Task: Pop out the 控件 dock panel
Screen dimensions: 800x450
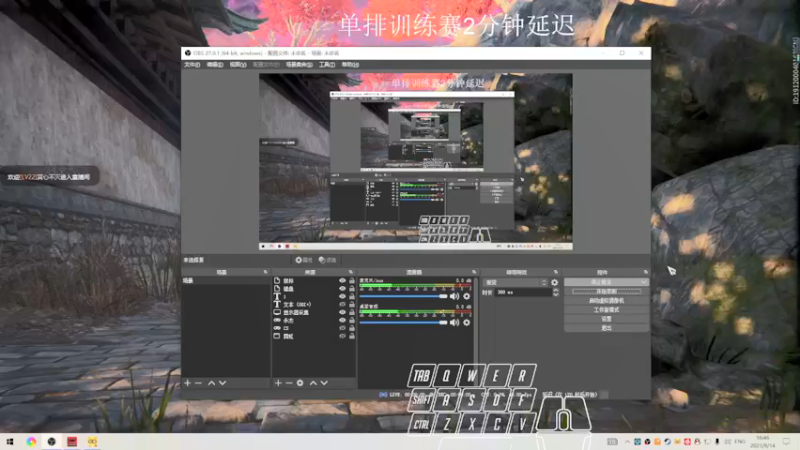Action: pos(645,272)
